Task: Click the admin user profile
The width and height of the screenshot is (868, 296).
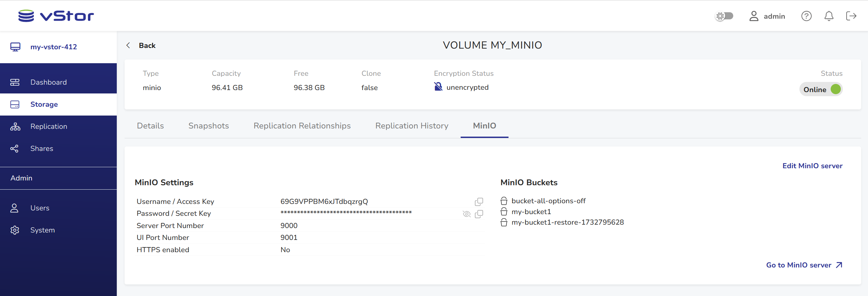Action: (767, 16)
